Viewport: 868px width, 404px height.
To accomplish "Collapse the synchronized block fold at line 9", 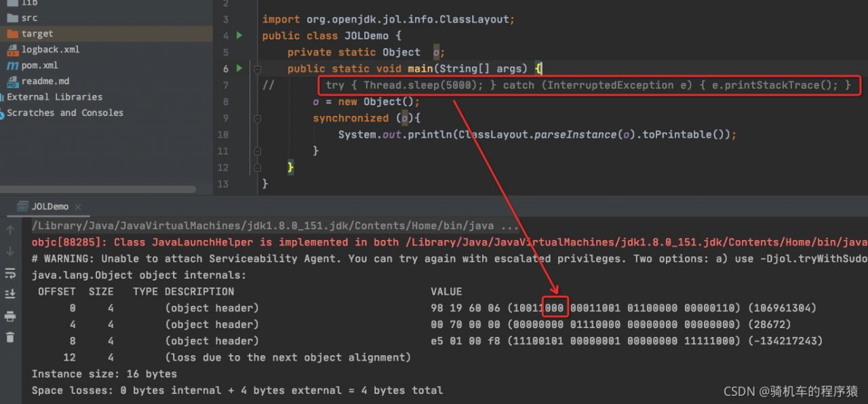I will (258, 118).
